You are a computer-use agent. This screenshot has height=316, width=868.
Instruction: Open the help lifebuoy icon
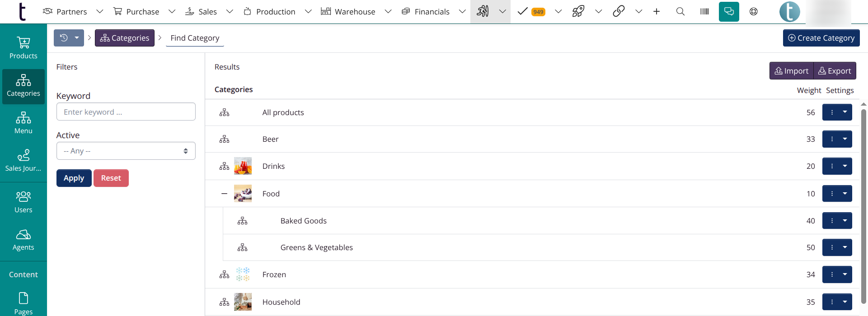click(x=754, y=12)
